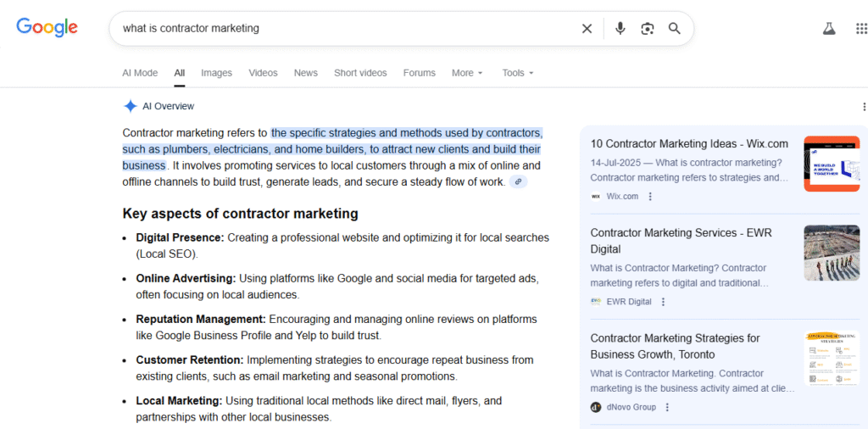Open the Wix.com article thumbnail
Image resolution: width=868 pixels, height=429 pixels.
[x=832, y=164]
